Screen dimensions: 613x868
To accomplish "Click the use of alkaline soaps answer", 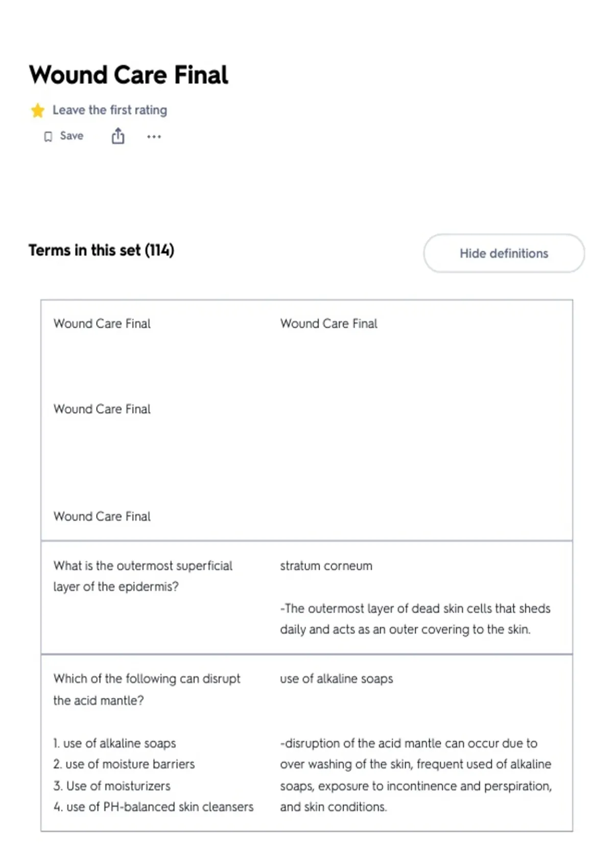I will click(x=336, y=679).
